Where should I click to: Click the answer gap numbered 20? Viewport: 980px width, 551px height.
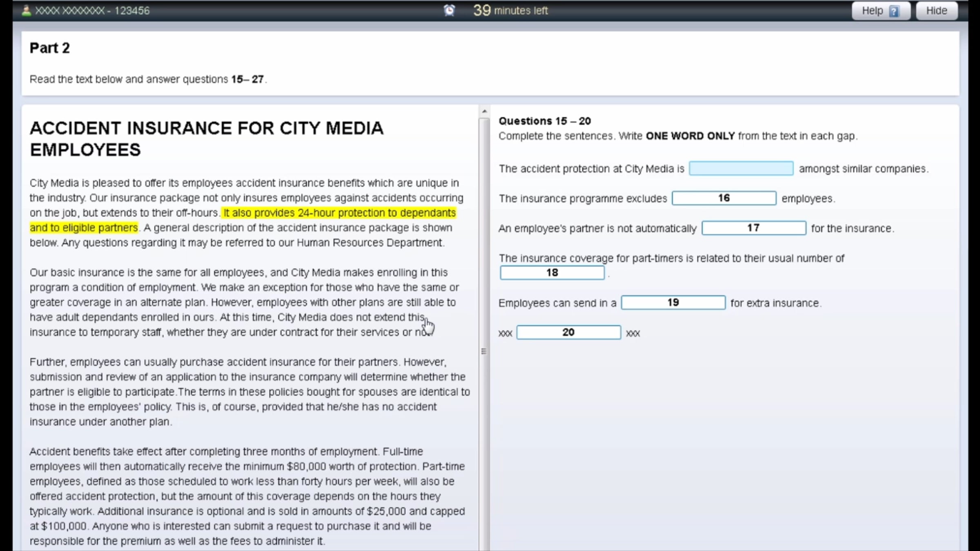coord(568,333)
